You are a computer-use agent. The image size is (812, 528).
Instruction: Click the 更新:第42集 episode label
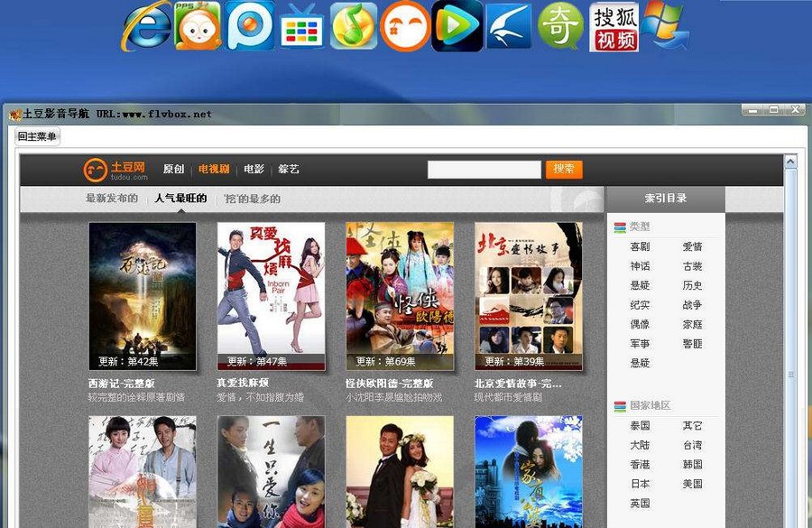click(x=128, y=361)
